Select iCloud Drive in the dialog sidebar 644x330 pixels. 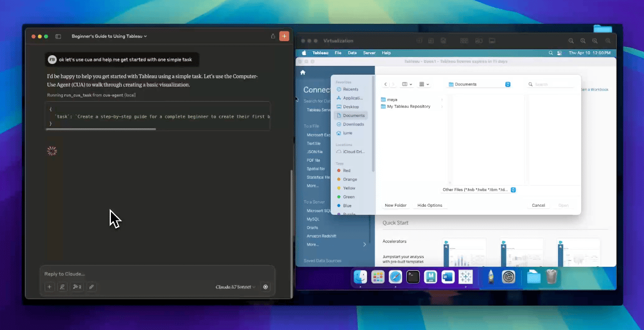point(351,152)
